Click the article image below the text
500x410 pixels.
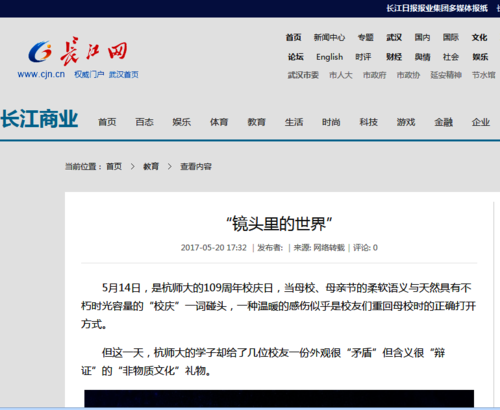pos(279,398)
